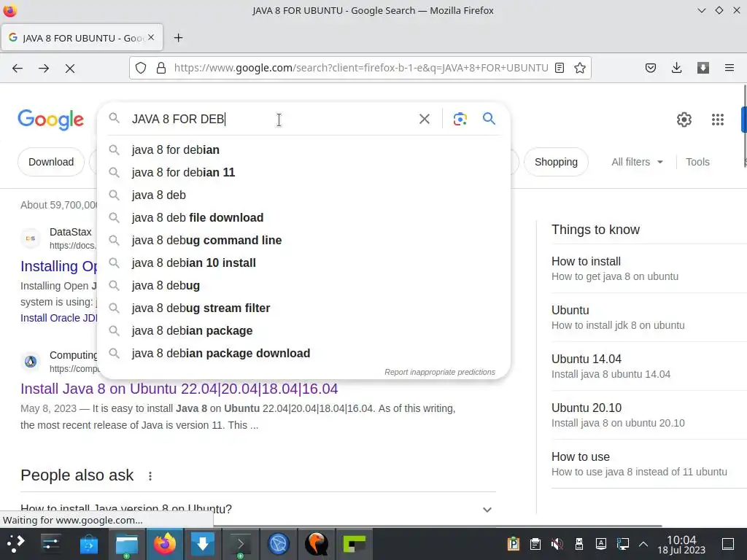Image resolution: width=747 pixels, height=560 pixels.
Task: Choose suggestion java 8 debug stream filter
Action: click(x=304, y=308)
